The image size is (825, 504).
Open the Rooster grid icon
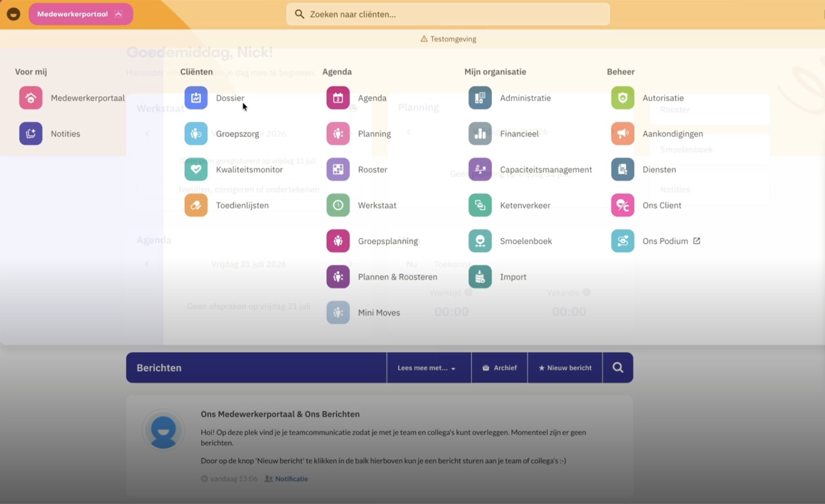(x=338, y=170)
